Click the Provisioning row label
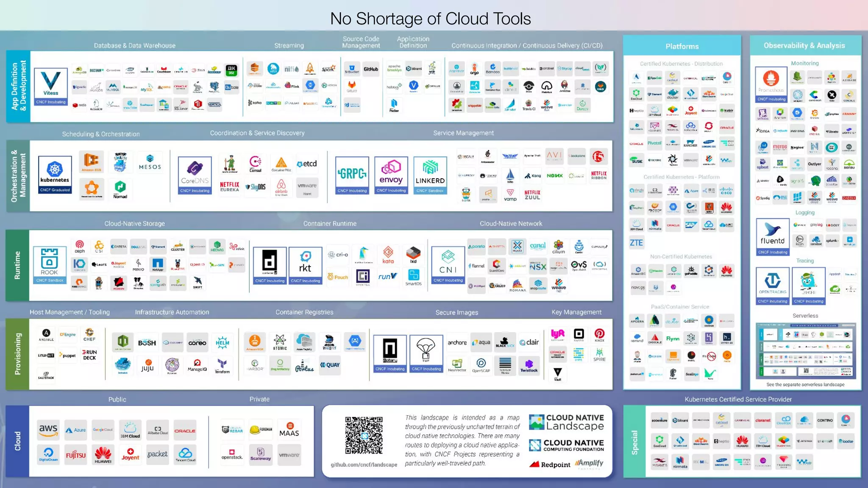Image resolution: width=868 pixels, height=488 pixels. click(17, 354)
